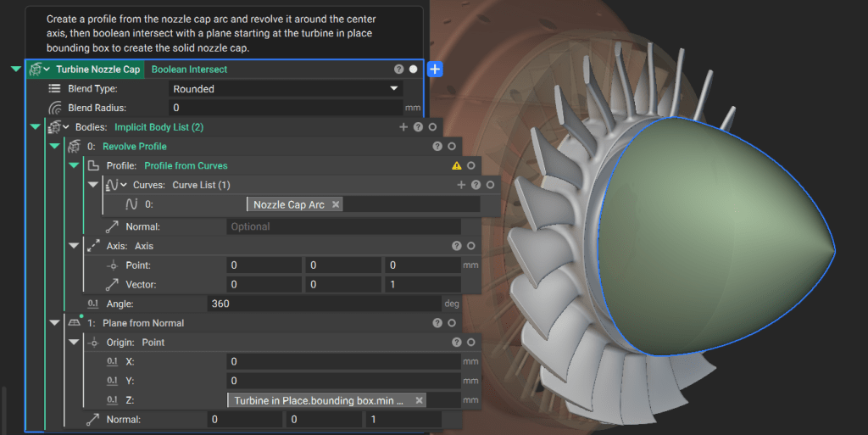Screen dimensions: 868x435
Task: Add a body to the Implicit Body List
Action: point(403,127)
